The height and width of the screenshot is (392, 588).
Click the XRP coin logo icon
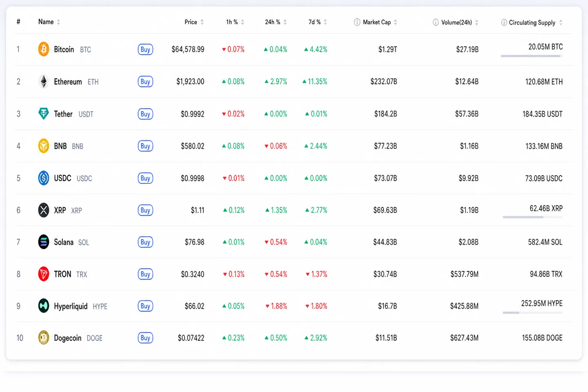tap(44, 210)
